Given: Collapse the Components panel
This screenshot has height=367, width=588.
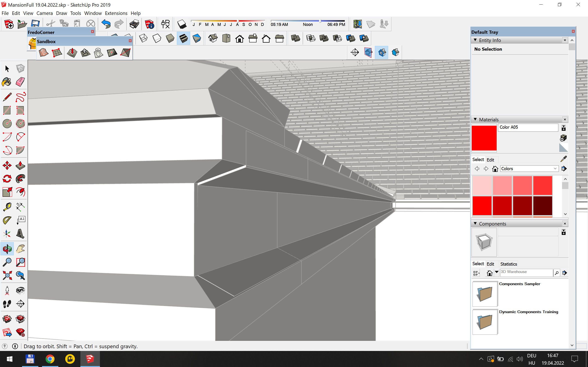Looking at the screenshot, I should 475,224.
